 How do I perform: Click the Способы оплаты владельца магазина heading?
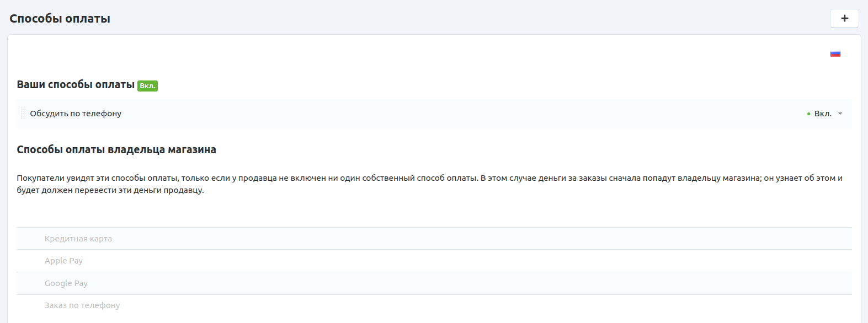116,149
